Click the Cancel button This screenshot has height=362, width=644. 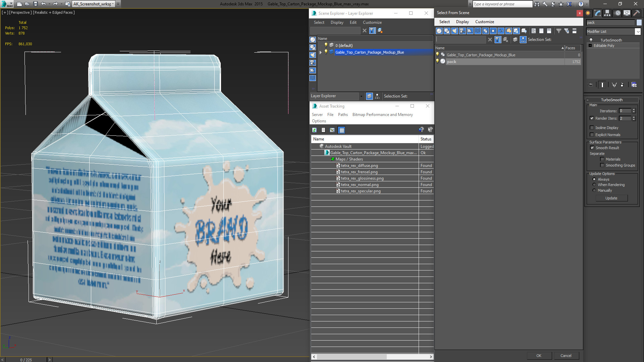click(566, 356)
